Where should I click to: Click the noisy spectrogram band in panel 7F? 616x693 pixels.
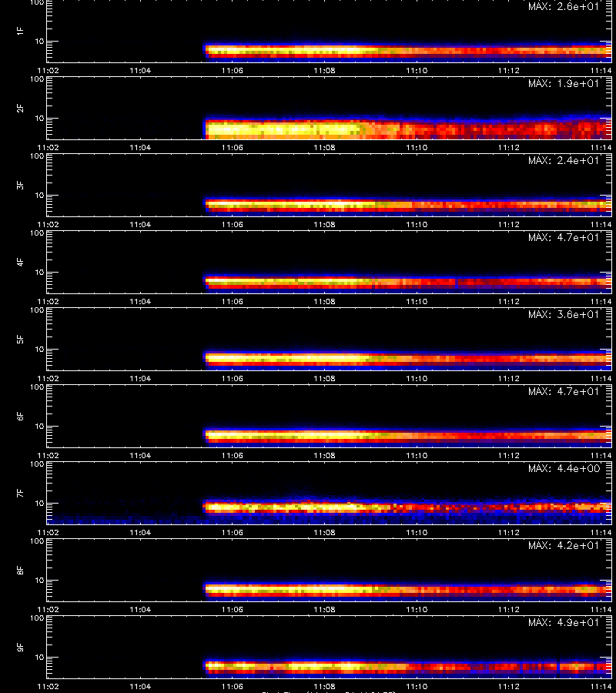point(407,508)
